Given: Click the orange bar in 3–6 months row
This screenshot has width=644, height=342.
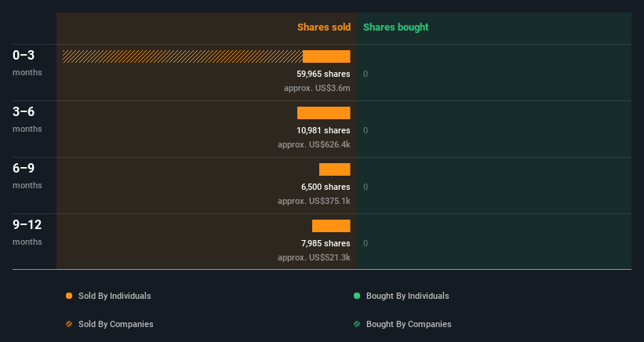Looking at the screenshot, I should [324, 113].
